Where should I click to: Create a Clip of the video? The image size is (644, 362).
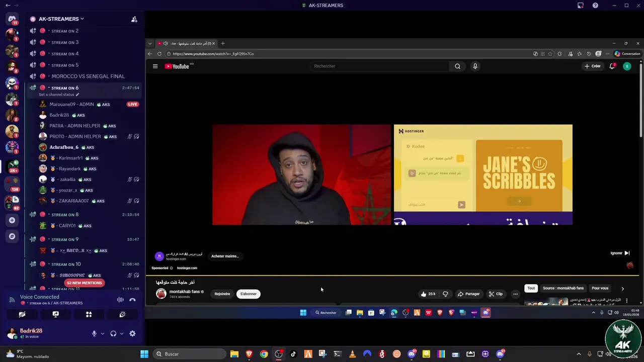tap(496, 294)
